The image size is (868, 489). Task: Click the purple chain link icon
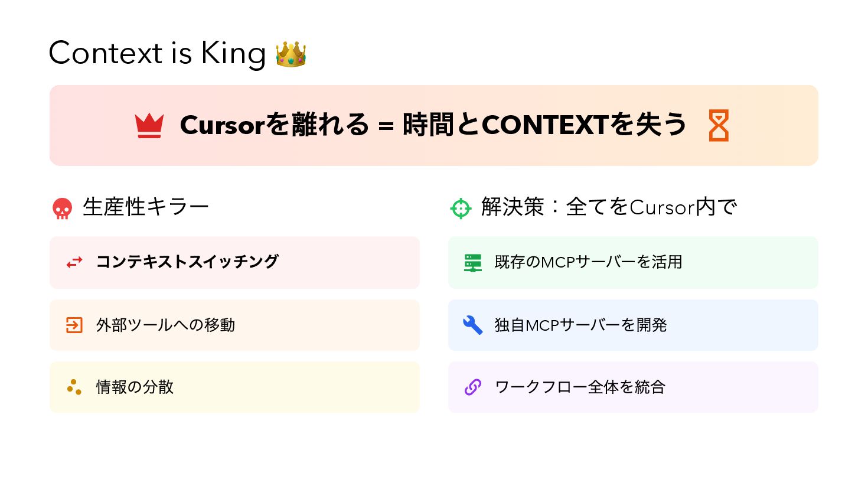tap(473, 387)
